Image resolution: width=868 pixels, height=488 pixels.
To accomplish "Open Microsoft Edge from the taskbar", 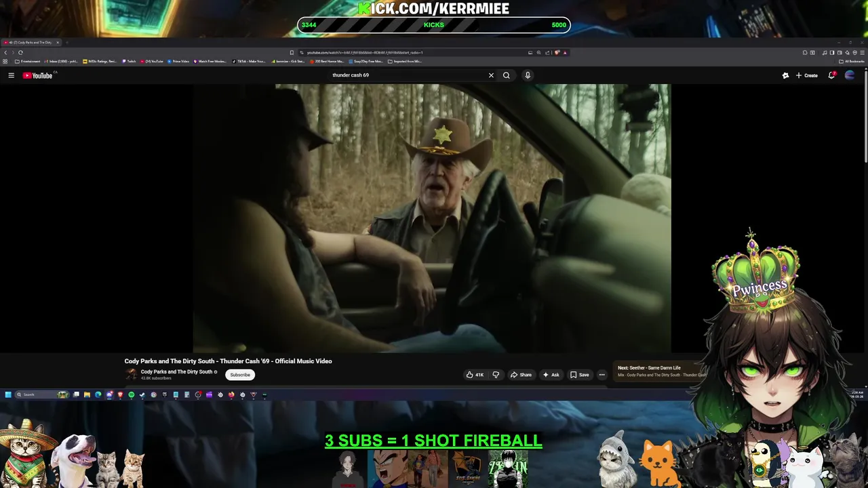I will pyautogui.click(x=98, y=394).
